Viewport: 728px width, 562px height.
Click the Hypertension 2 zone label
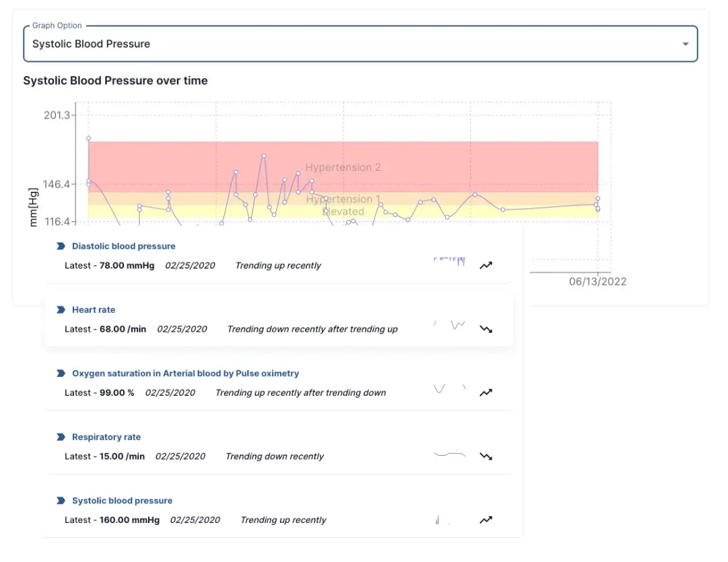(343, 167)
